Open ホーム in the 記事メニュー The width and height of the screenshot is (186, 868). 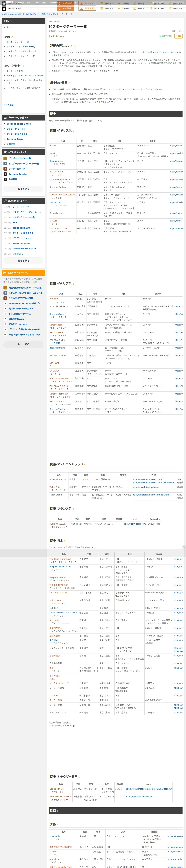tap(9, 27)
